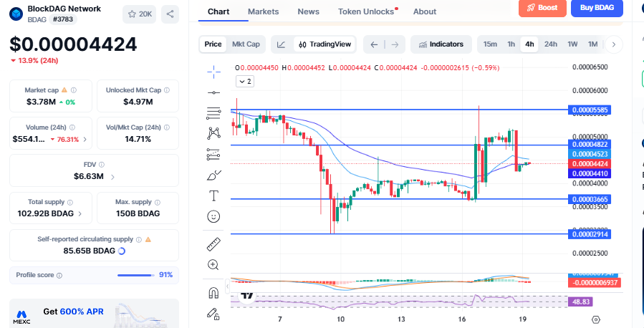The image size is (644, 328).
Task: Select the Fibonacci retracement lines tool
Action: coord(213,113)
